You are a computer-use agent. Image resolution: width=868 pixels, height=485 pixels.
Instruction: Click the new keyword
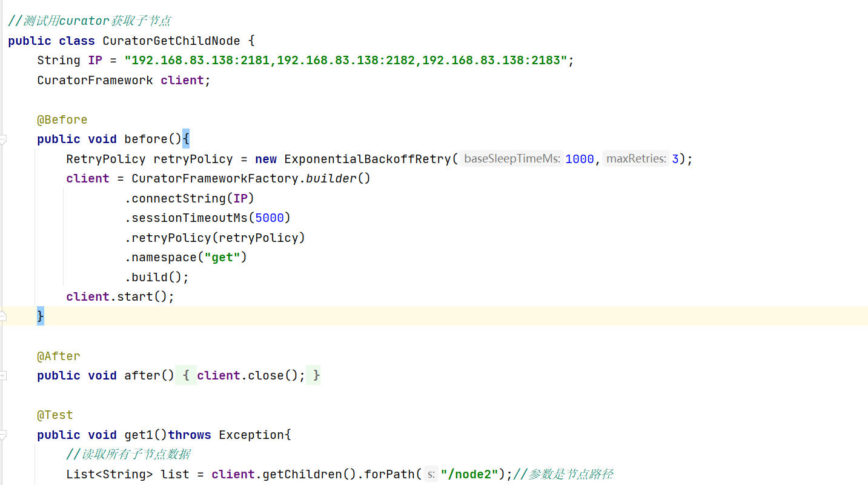pyautogui.click(x=266, y=159)
